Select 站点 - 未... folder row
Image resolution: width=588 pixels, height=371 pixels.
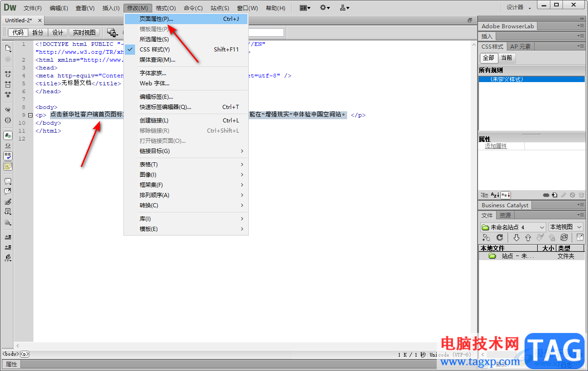(x=531, y=256)
